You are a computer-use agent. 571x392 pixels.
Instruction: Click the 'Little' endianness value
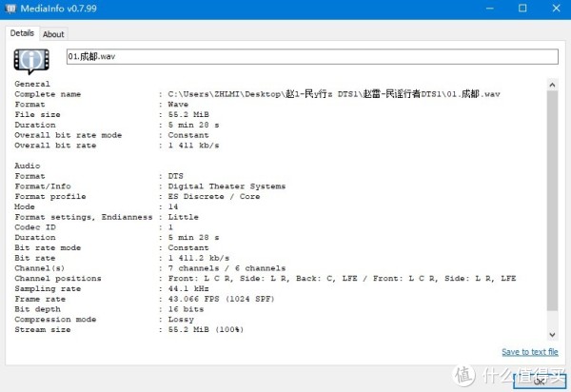tap(183, 217)
